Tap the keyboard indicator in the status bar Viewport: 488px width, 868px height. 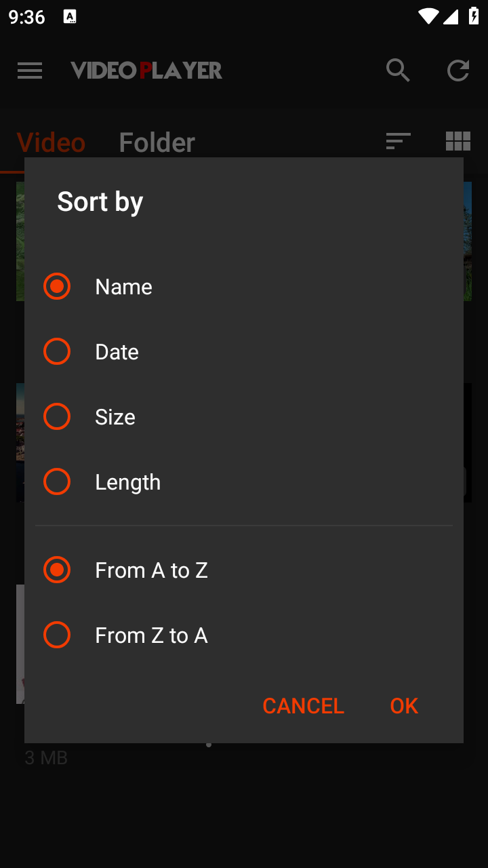click(70, 17)
